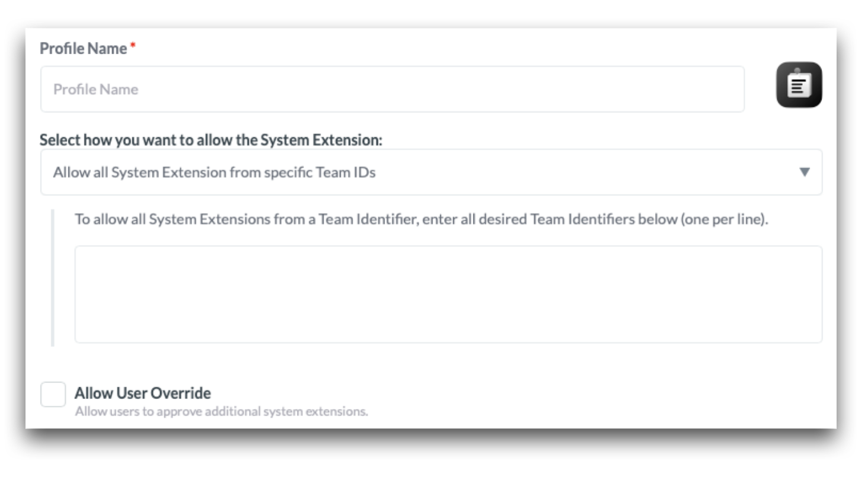Click the red required asterisk marker
The image size is (868, 496).
point(133,45)
